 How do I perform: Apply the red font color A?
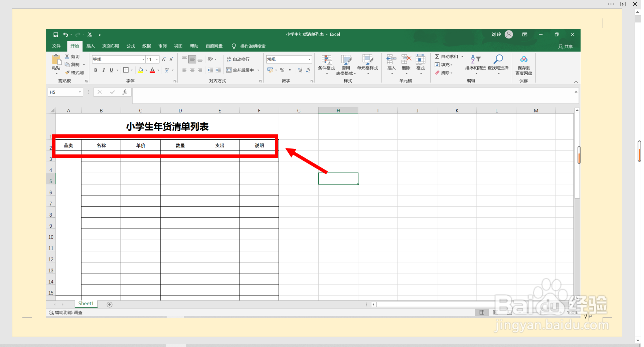coord(152,70)
